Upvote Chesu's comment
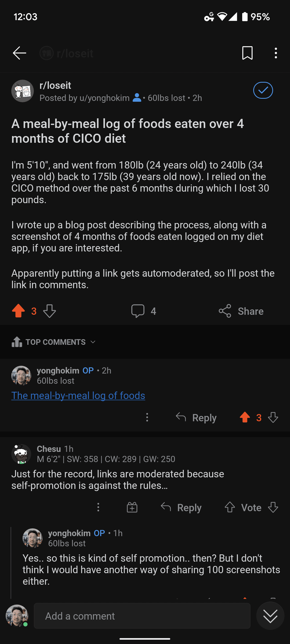The width and height of the screenshot is (290, 644). tap(230, 507)
